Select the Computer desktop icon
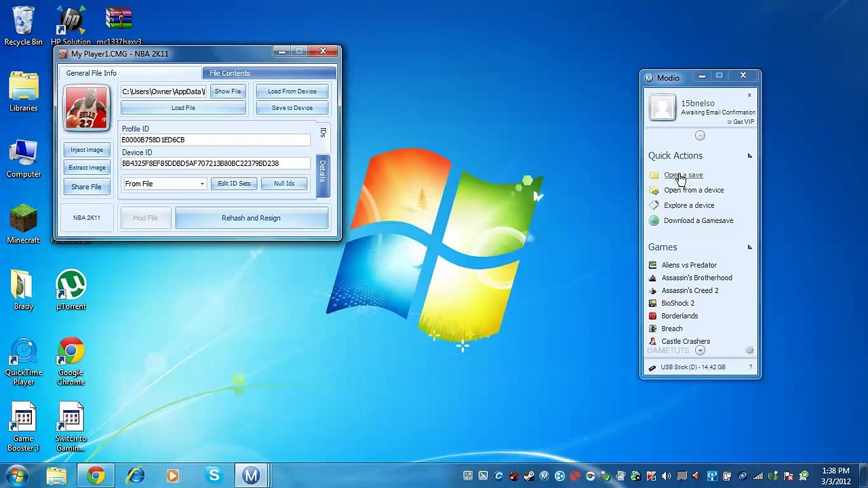This screenshot has height=488, width=868. 23,159
